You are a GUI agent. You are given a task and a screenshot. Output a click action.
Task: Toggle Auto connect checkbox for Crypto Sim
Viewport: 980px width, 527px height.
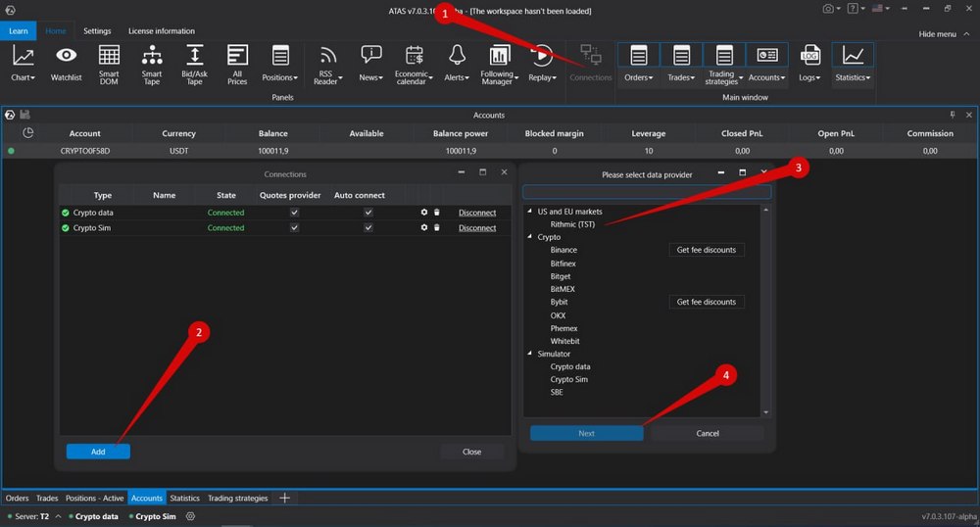368,227
